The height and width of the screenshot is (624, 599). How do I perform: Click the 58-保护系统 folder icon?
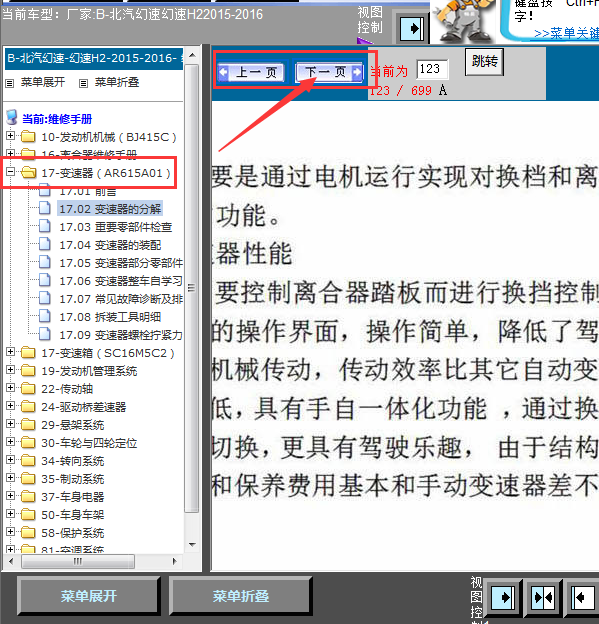[28, 532]
